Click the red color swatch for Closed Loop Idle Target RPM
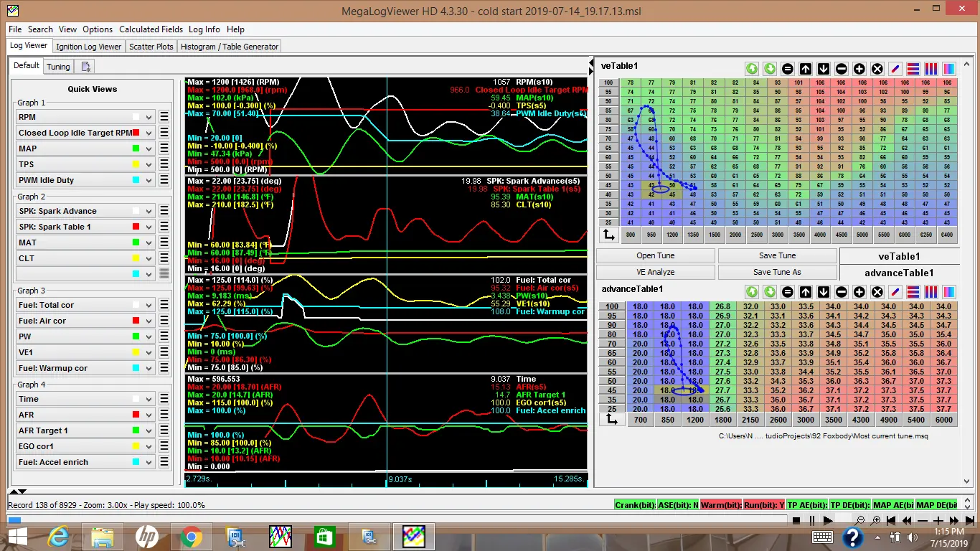 [136, 133]
